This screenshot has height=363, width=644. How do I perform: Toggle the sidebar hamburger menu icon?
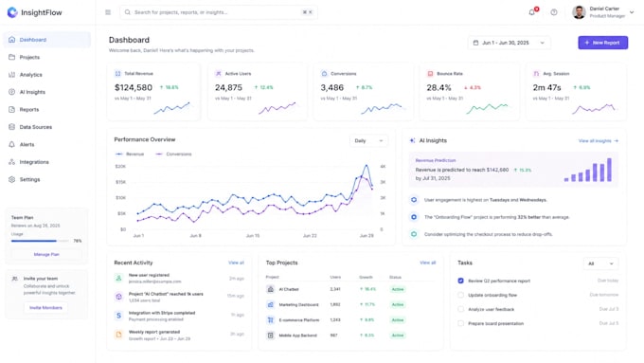click(108, 12)
